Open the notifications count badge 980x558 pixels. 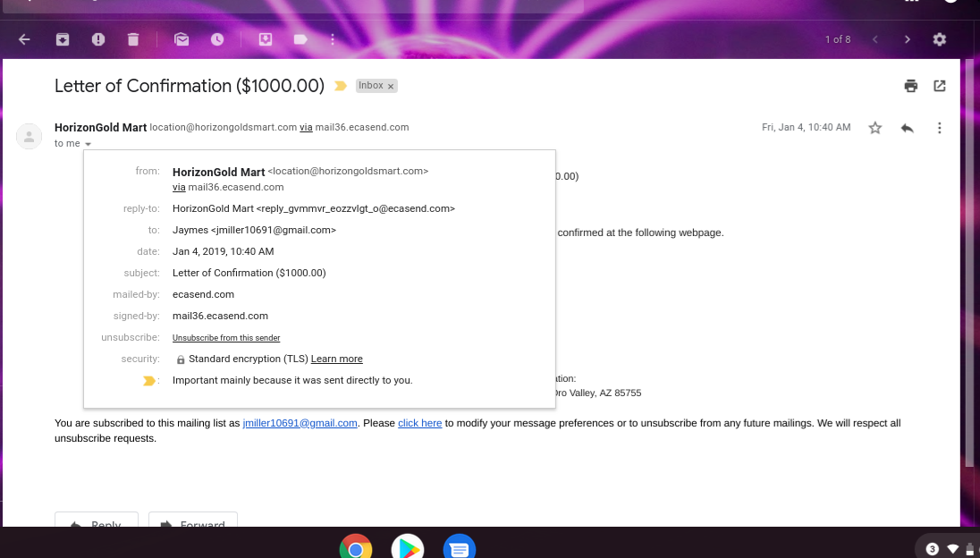(x=932, y=549)
